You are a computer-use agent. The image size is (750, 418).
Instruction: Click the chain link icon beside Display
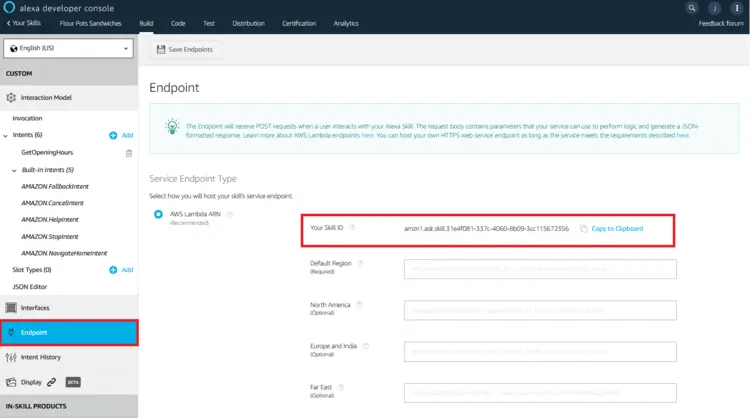click(x=51, y=382)
